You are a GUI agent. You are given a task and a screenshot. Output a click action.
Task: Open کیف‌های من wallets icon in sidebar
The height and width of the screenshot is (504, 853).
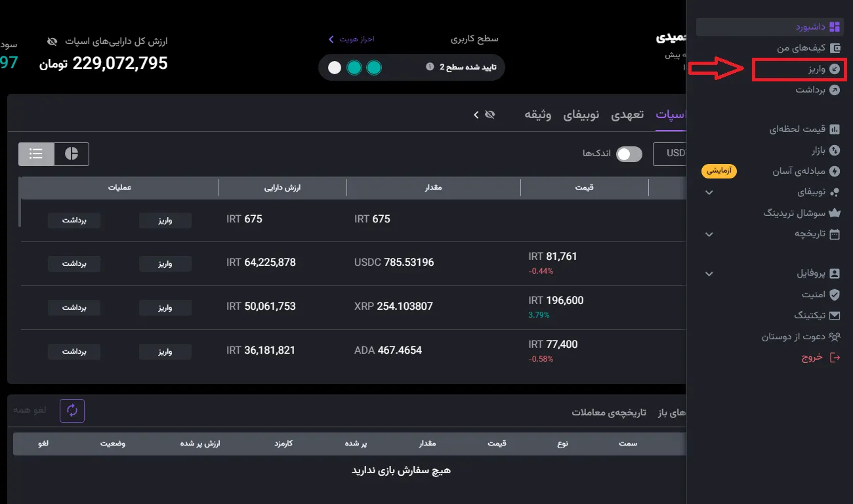(x=835, y=48)
